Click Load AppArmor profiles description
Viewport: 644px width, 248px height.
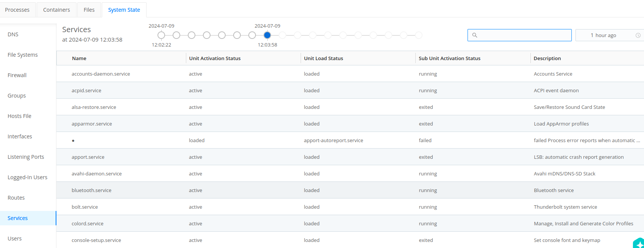(561, 124)
